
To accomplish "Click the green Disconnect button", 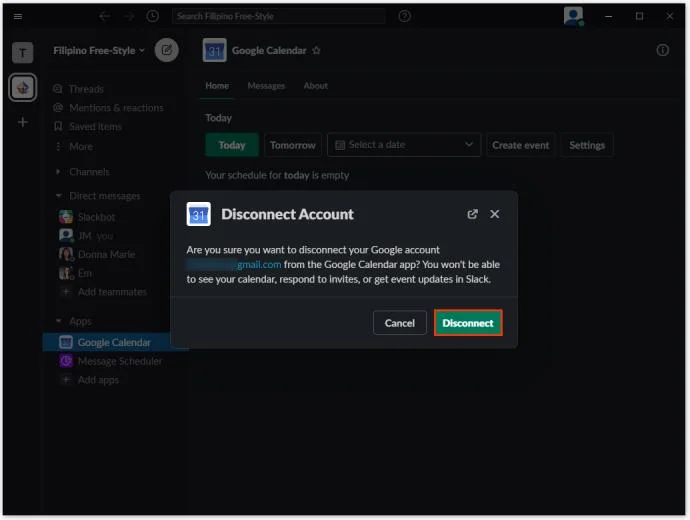I will click(468, 323).
